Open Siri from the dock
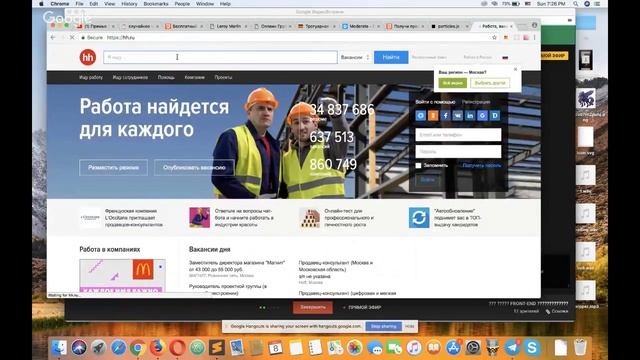Screen dimensions: 640x360 click(x=79, y=348)
